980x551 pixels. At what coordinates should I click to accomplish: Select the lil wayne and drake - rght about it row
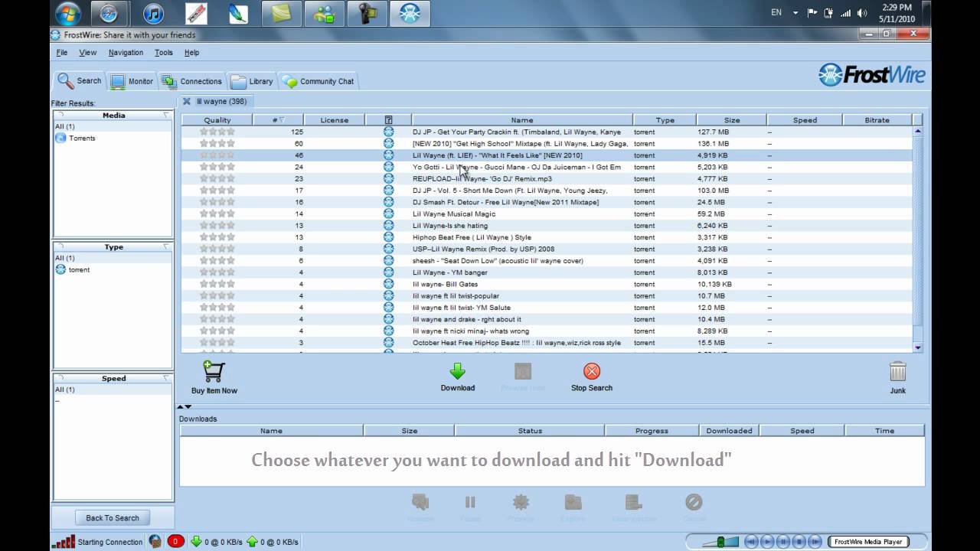[x=547, y=319]
